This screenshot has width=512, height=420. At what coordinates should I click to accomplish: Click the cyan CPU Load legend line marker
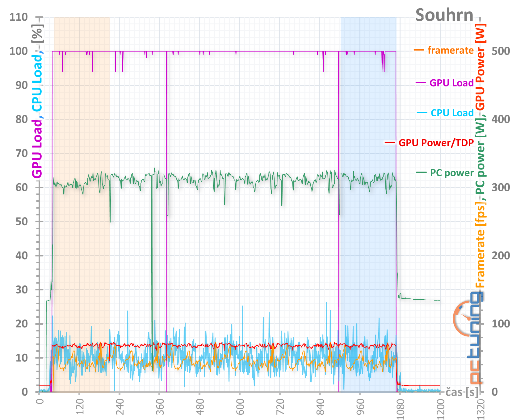tap(422, 113)
